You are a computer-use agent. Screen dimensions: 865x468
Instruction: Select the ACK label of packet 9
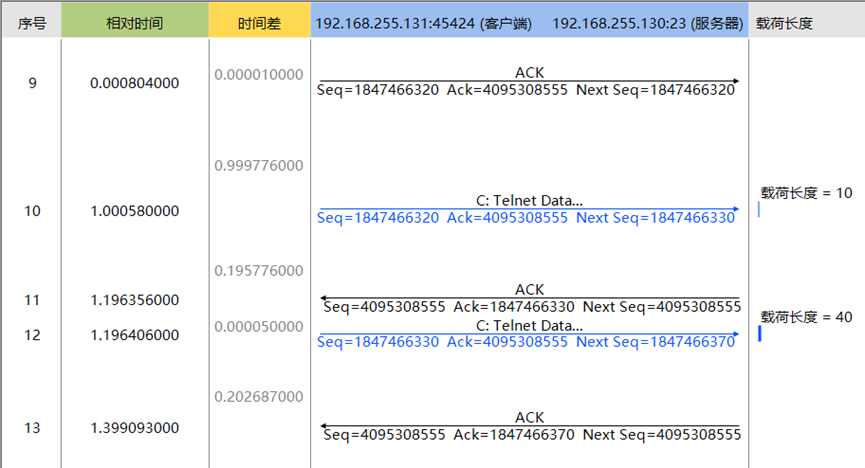tap(529, 73)
